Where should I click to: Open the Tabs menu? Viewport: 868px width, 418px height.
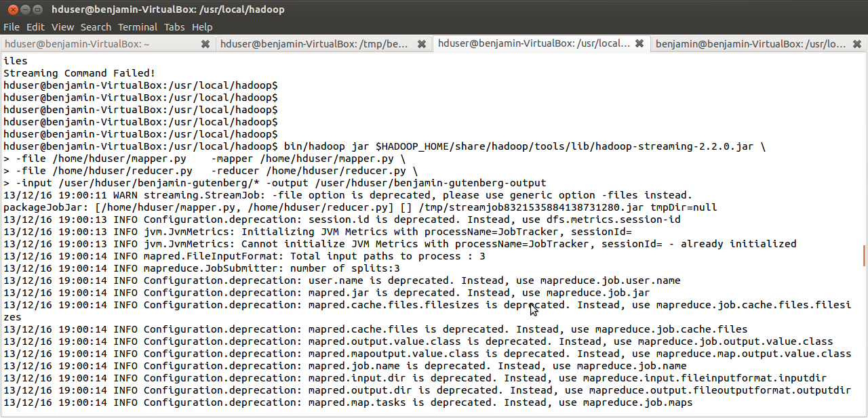tap(174, 27)
